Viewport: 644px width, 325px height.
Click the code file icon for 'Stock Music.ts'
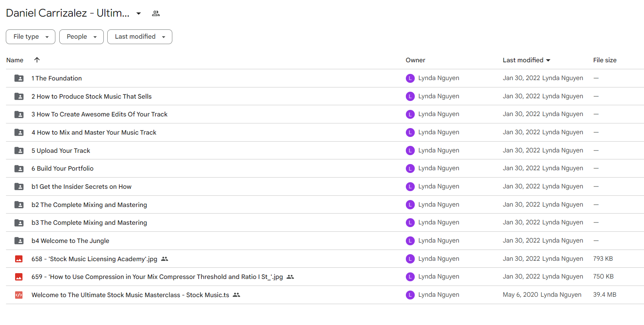point(19,295)
